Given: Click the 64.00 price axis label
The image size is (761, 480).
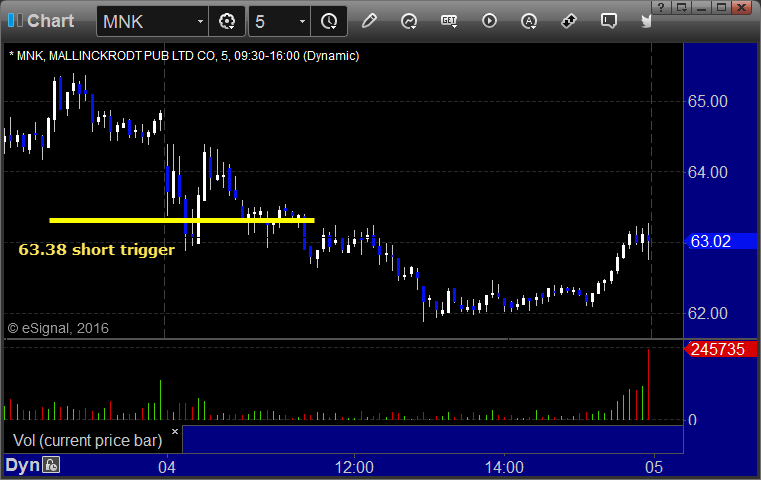Looking at the screenshot, I should point(708,172).
